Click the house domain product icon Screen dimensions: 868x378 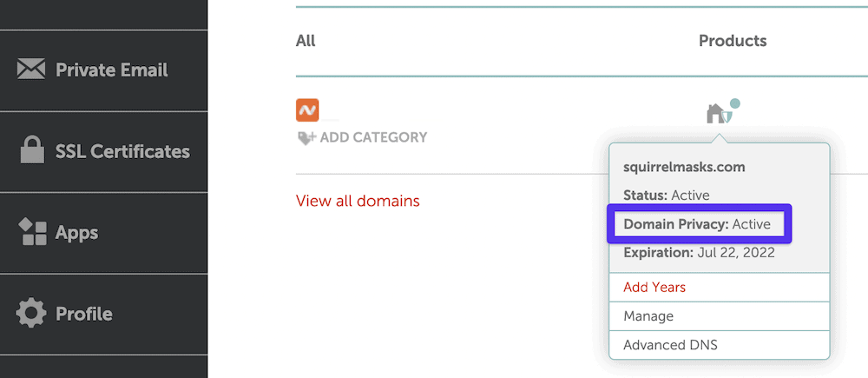[715, 114]
